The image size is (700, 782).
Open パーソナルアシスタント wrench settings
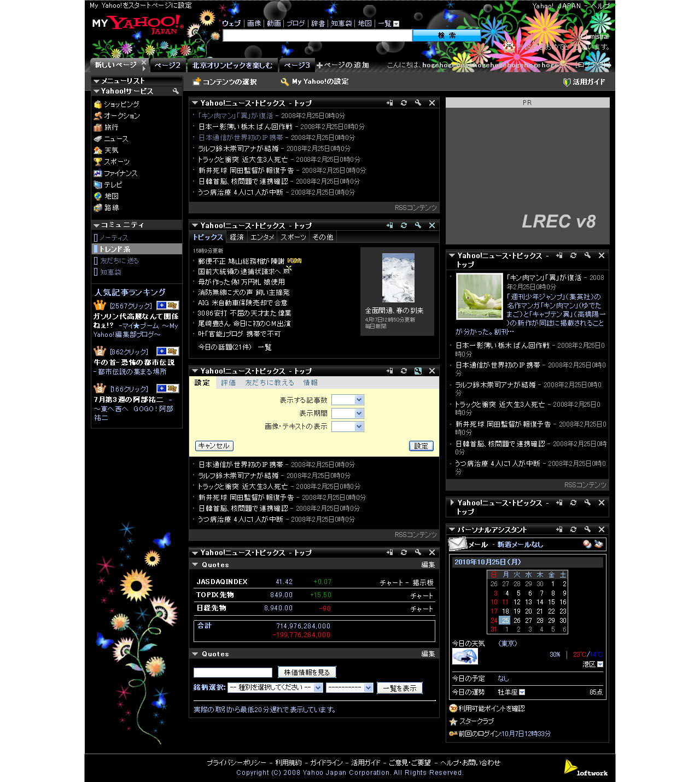point(587,529)
